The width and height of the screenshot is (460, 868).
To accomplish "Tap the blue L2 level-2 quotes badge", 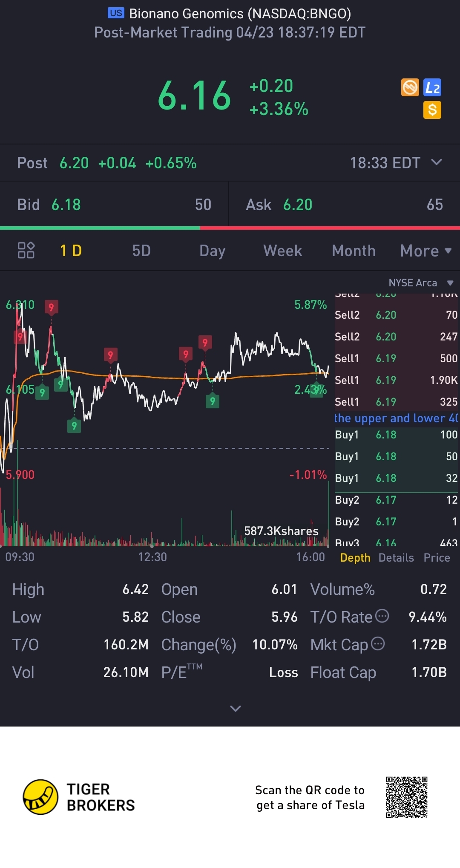I will (x=432, y=88).
